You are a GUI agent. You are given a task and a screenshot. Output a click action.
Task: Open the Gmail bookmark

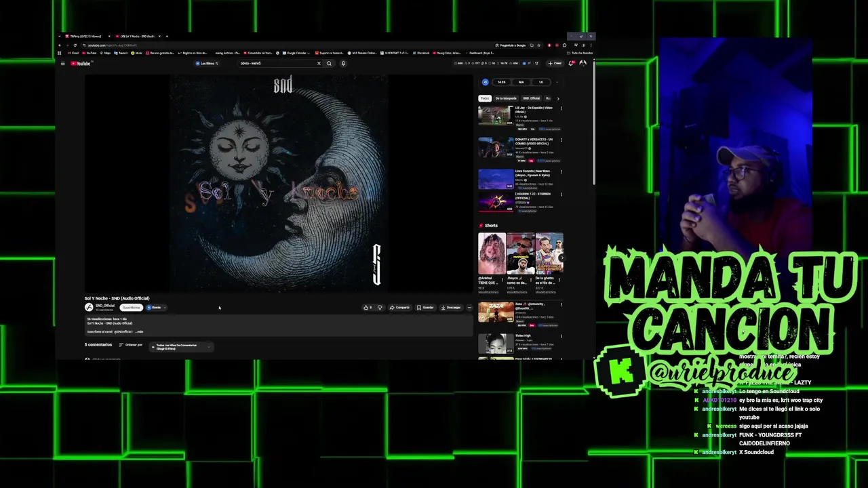pos(73,53)
